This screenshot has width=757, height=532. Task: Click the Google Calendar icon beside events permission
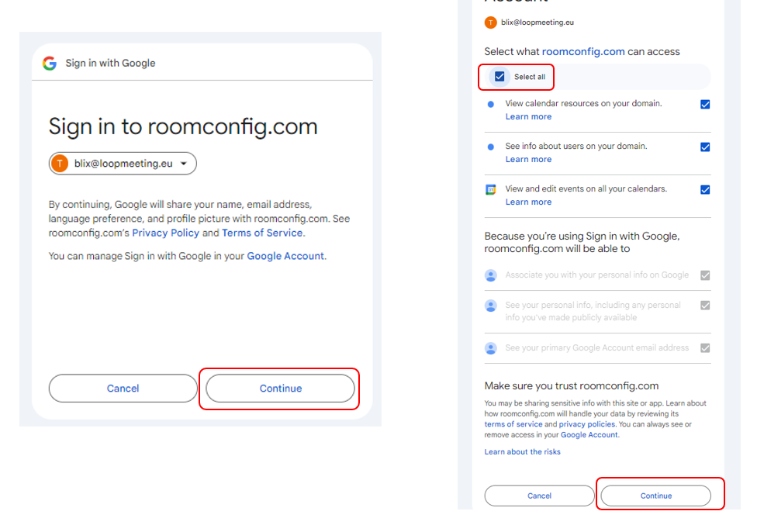point(490,190)
